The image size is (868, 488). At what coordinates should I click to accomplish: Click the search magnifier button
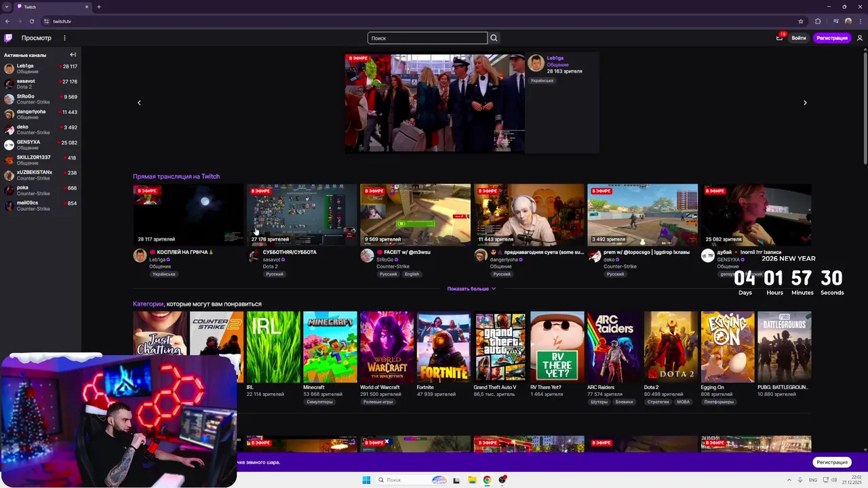[494, 38]
